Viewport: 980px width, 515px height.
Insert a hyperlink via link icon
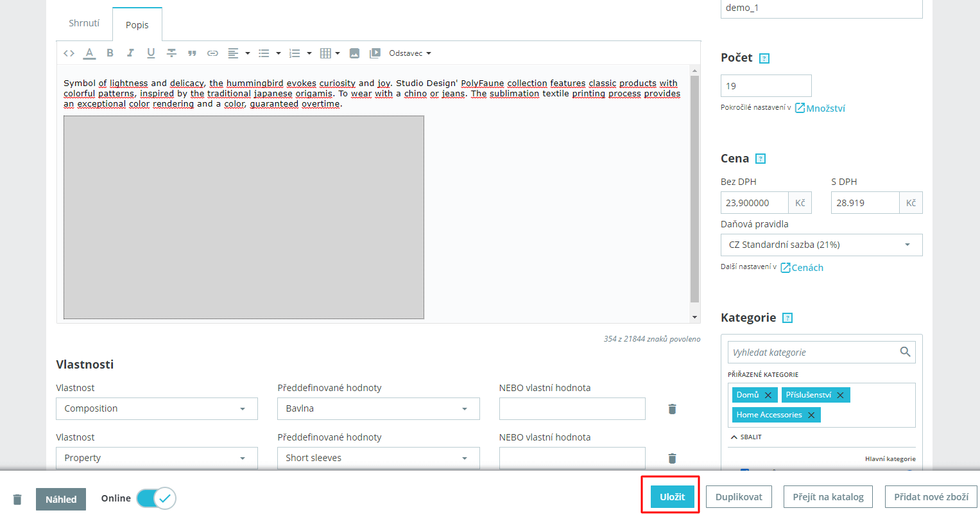coord(212,53)
